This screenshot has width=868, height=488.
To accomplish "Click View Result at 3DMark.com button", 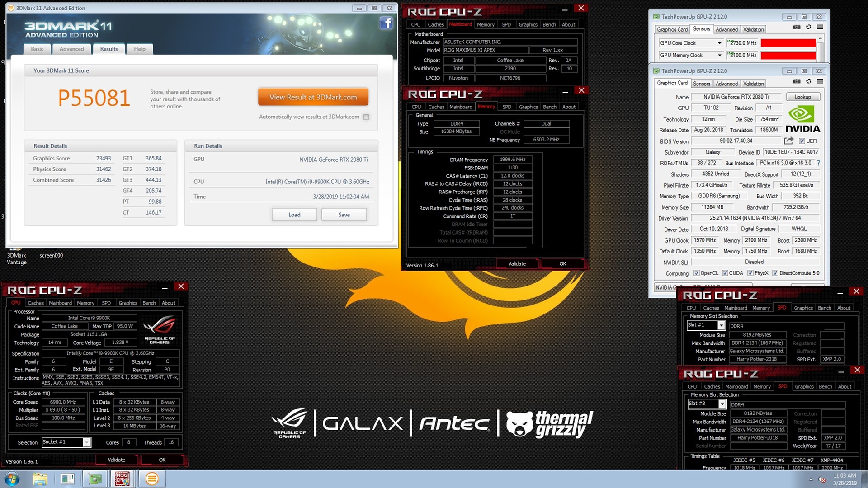I will (313, 97).
